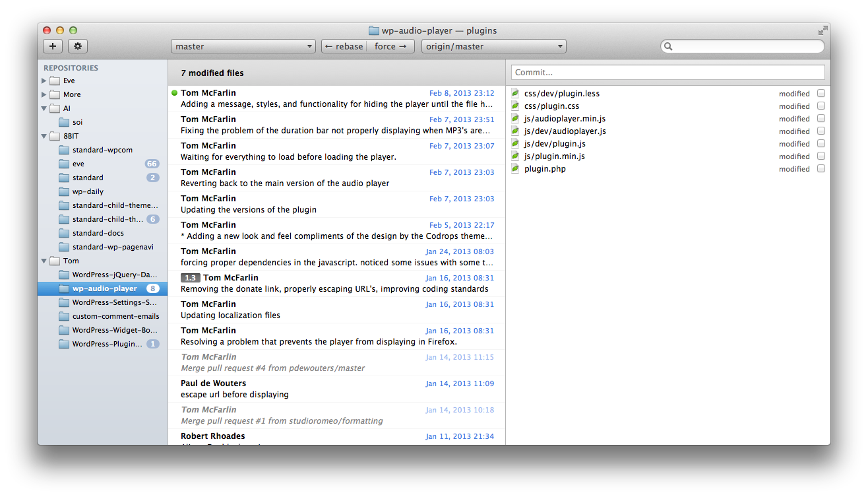Click the 66 badge on eve repository
Image resolution: width=868 pixels, height=497 pixels.
152,164
